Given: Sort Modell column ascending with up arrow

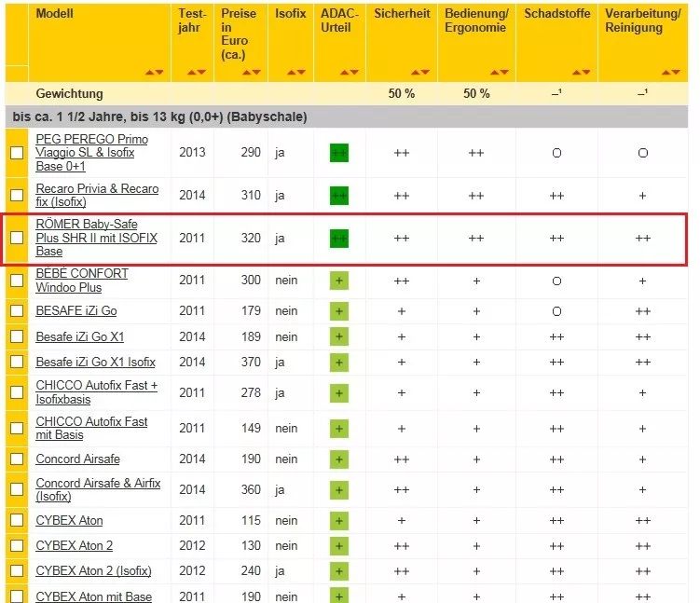Looking at the screenshot, I should click(x=149, y=72).
